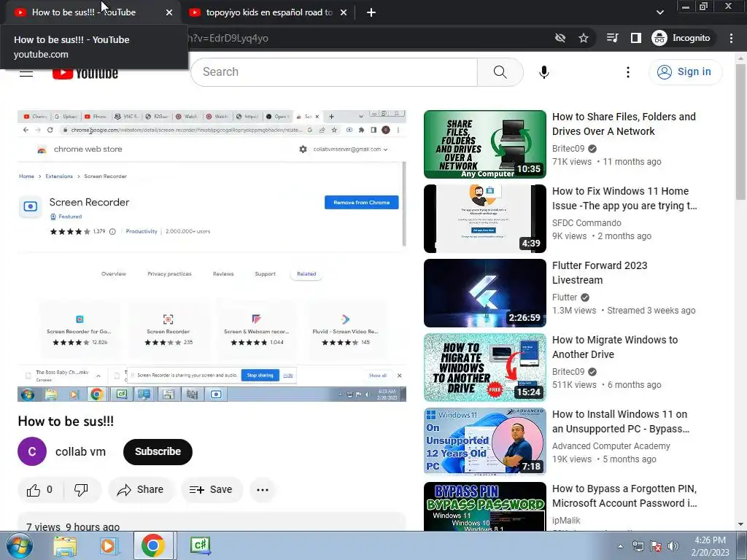Open Windows Explorer from taskbar
Image resolution: width=747 pixels, height=560 pixels.
[65, 545]
